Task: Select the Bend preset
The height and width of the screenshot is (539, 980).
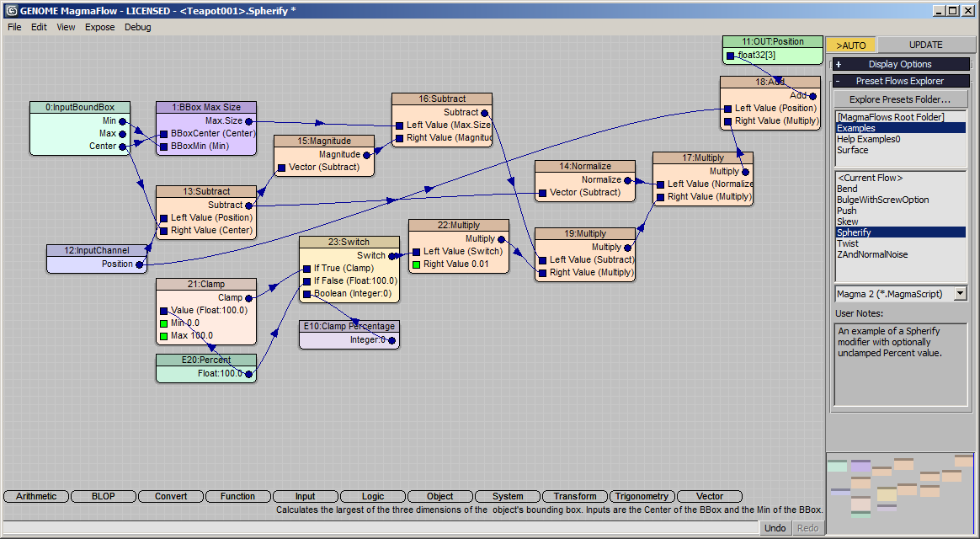Action: [x=900, y=189]
